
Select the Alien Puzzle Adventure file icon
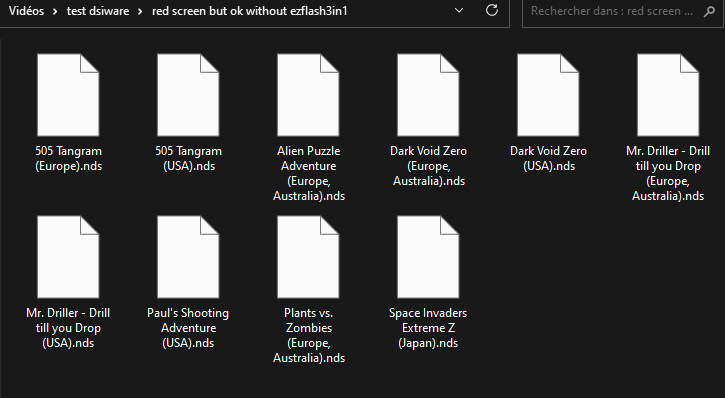click(x=308, y=95)
